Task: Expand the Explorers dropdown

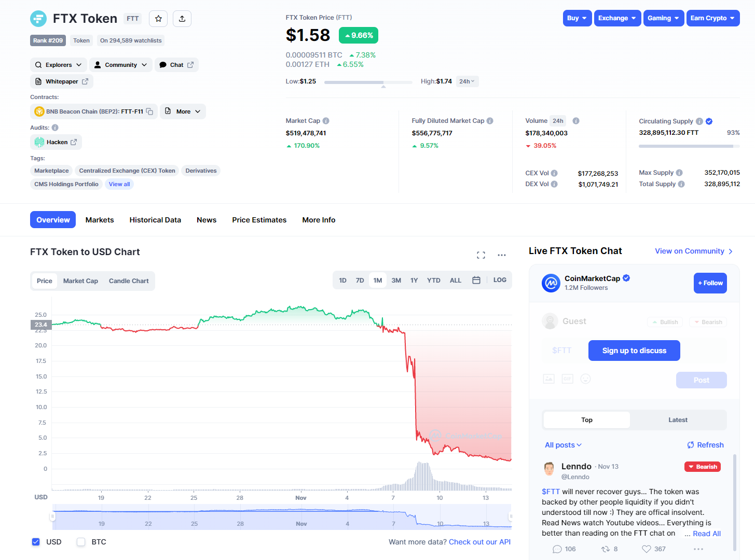Action: click(x=58, y=65)
